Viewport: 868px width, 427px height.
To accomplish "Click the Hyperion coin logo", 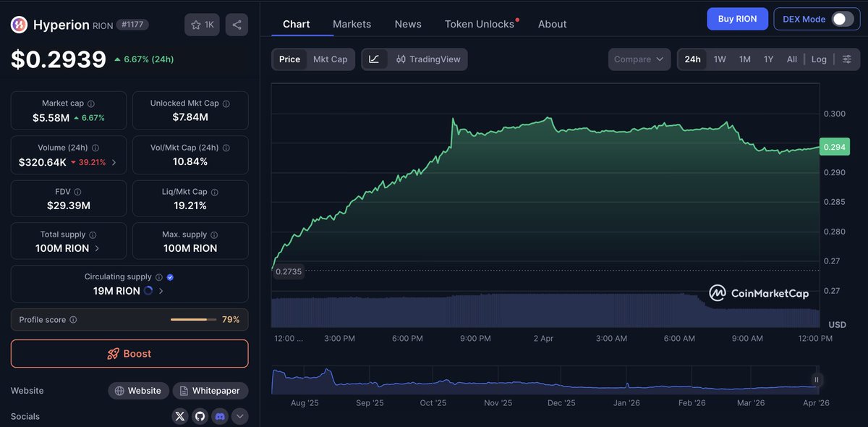I will (x=19, y=25).
